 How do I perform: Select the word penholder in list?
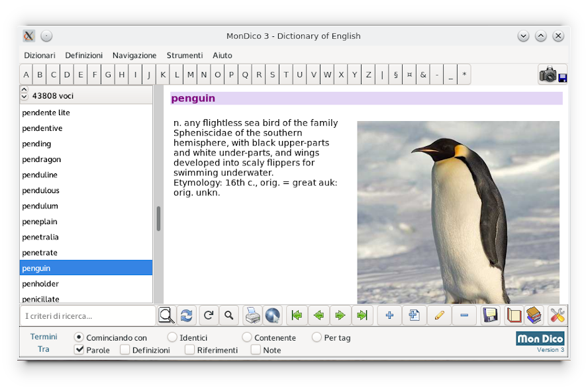pyautogui.click(x=86, y=284)
